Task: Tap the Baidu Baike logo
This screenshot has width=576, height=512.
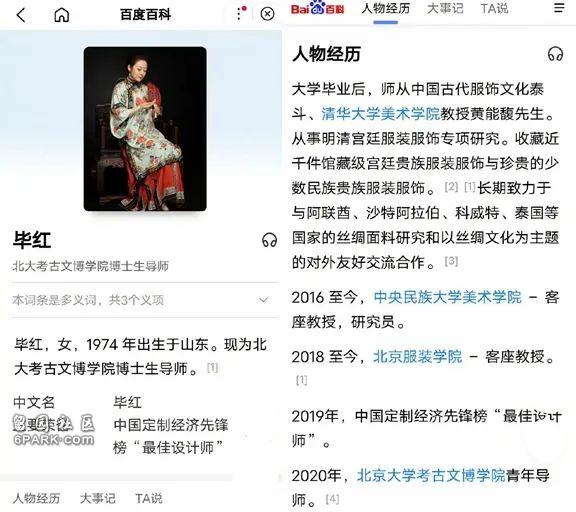Action: click(x=317, y=8)
